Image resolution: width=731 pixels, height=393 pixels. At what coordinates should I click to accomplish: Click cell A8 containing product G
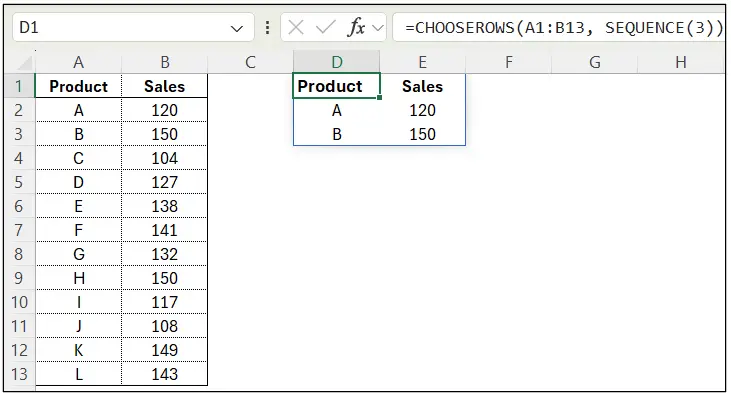pyautogui.click(x=78, y=254)
